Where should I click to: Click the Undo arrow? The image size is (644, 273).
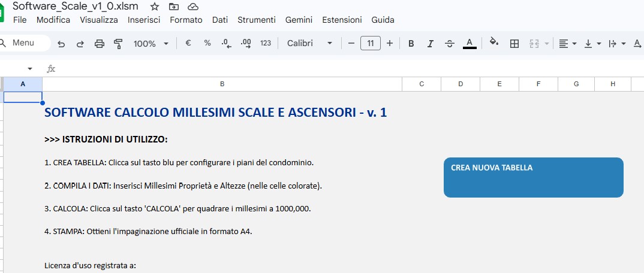point(61,44)
